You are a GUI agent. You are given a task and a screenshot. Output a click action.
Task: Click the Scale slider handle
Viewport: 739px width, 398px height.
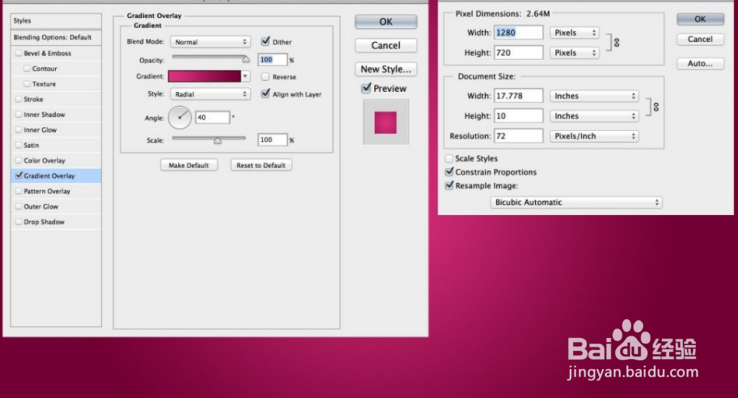coord(217,140)
